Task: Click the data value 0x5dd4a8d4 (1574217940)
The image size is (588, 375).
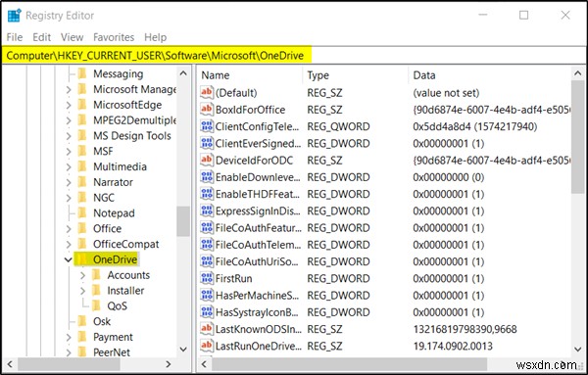Action: tap(474, 126)
